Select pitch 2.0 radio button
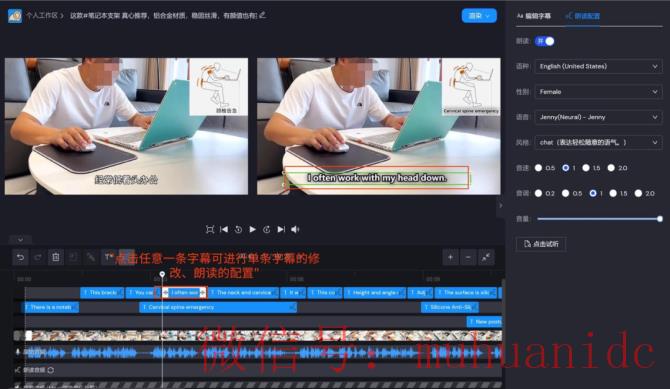The width and height of the screenshot is (670, 389). pos(638,193)
